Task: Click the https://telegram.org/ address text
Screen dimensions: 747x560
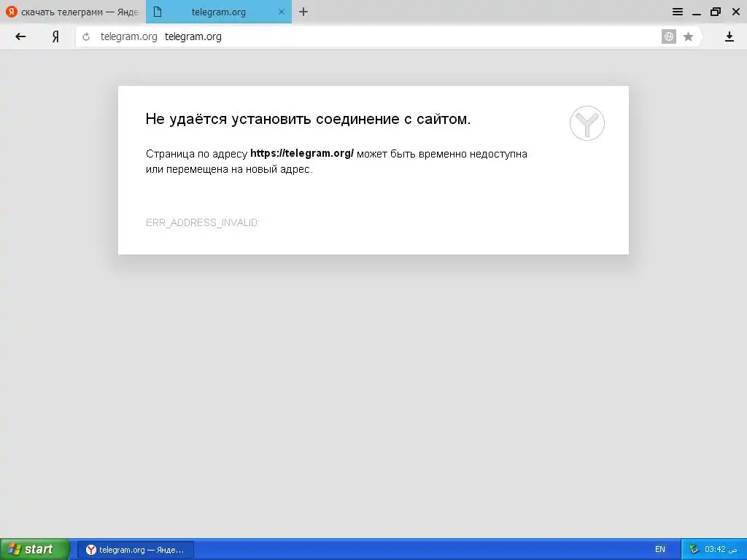Action: 302,153
